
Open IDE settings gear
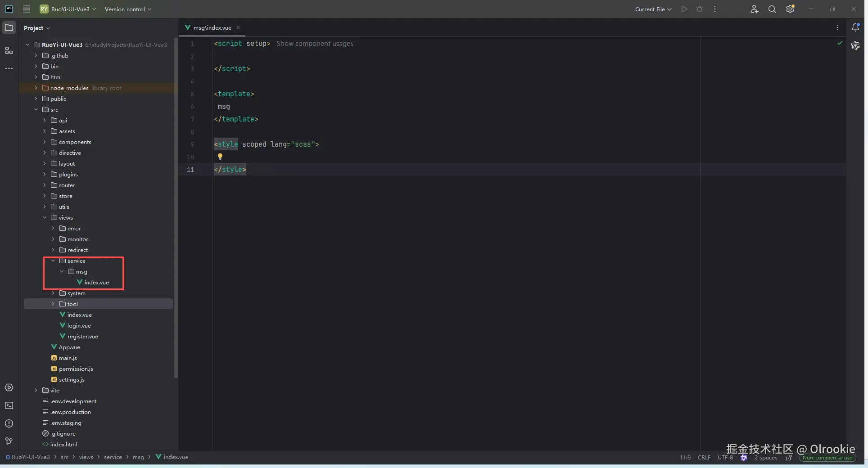pyautogui.click(x=790, y=9)
